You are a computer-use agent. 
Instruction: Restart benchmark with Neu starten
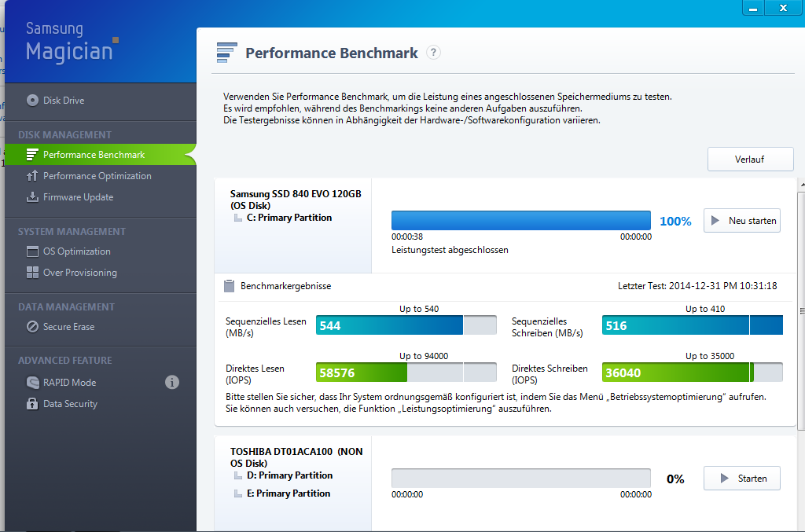[742, 221]
